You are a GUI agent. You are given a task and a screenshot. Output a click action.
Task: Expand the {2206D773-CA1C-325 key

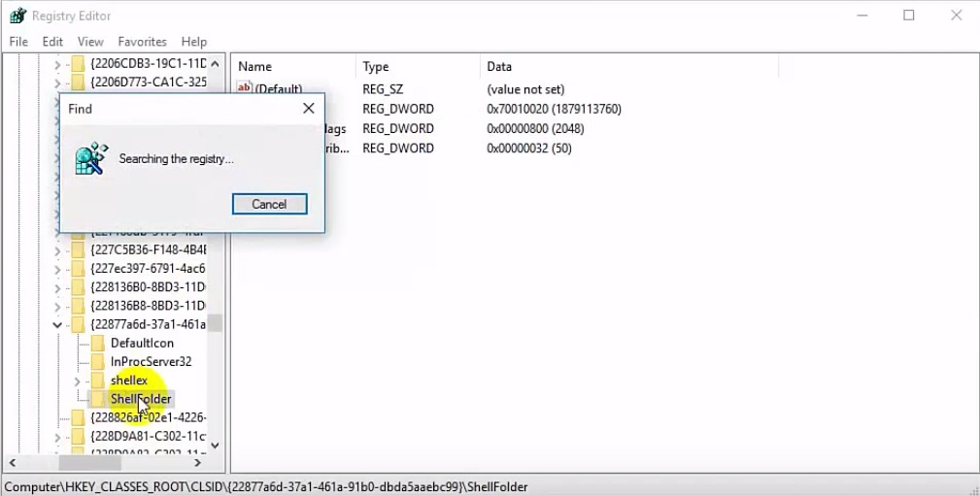[x=57, y=83]
